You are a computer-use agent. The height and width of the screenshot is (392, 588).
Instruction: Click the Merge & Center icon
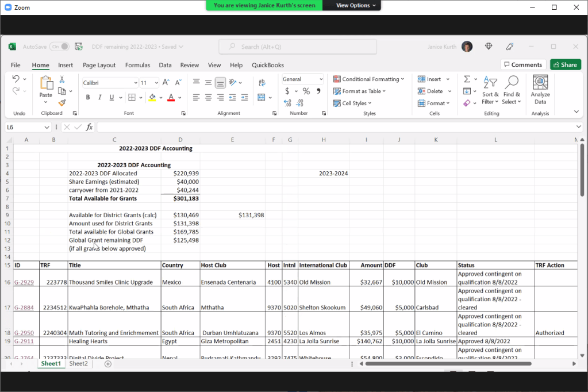(x=262, y=98)
